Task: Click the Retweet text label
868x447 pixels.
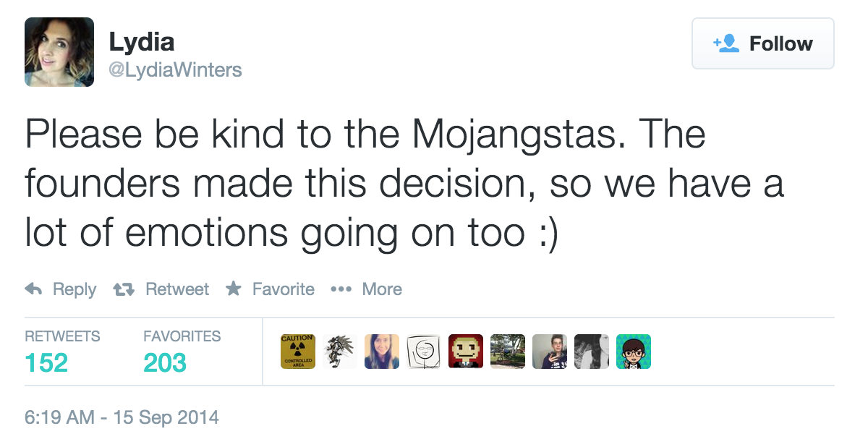Action: tap(177, 289)
